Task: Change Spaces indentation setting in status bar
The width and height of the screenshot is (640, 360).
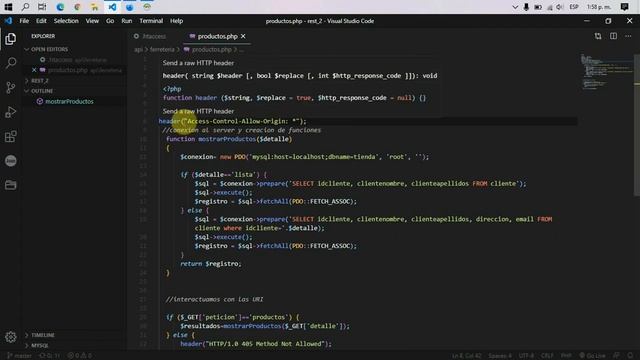Action: coord(500,356)
